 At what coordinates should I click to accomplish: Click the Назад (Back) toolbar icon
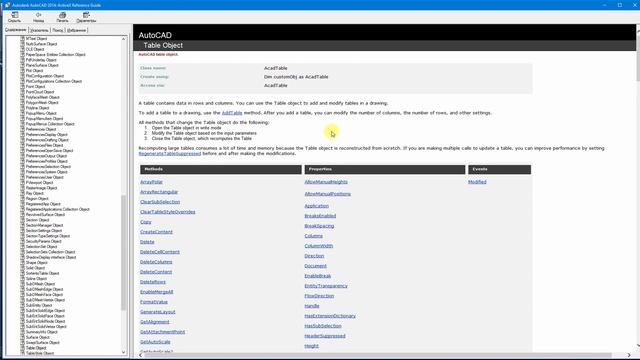[38, 17]
